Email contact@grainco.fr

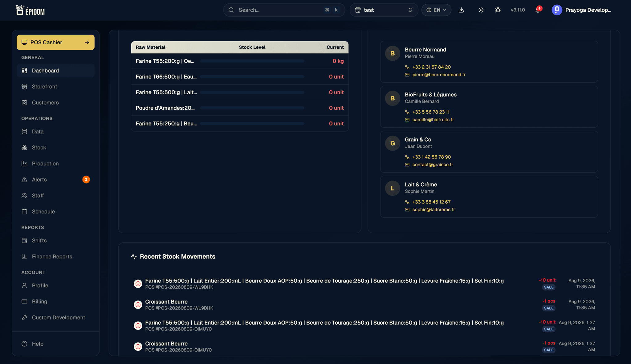tap(433, 164)
